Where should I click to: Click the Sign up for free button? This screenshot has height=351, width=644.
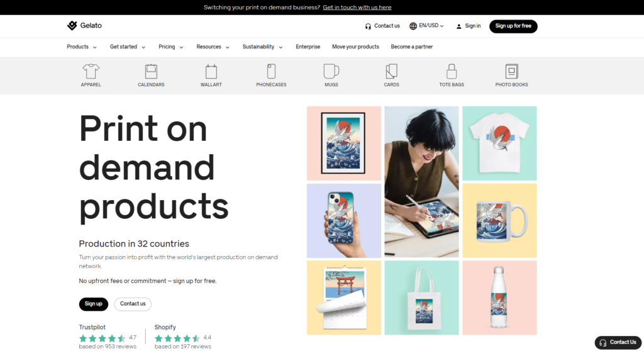click(513, 26)
